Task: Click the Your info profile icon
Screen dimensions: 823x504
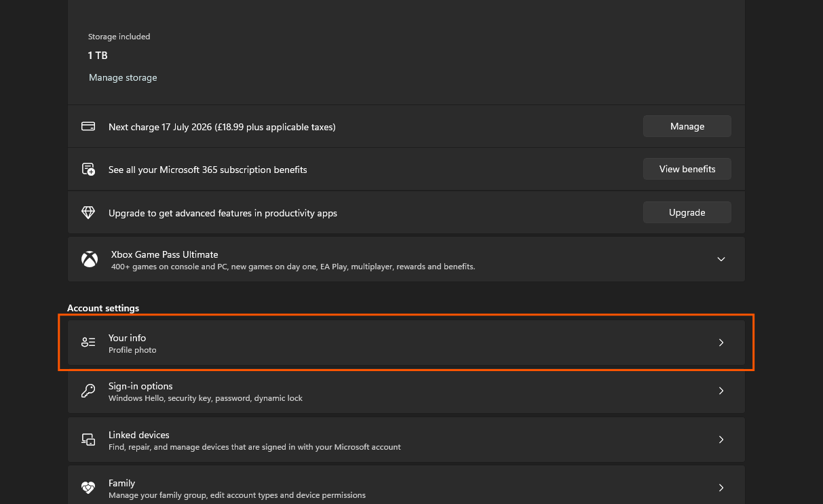Action: pos(88,343)
